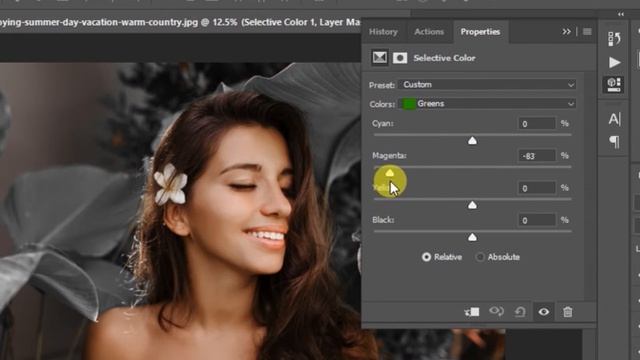Click the Selective Color adjustment icon

pyautogui.click(x=379, y=58)
